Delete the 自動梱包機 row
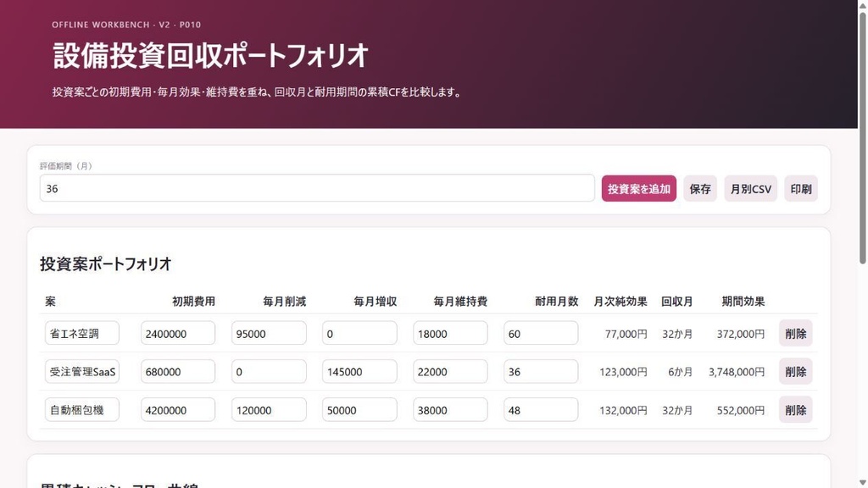 (795, 410)
